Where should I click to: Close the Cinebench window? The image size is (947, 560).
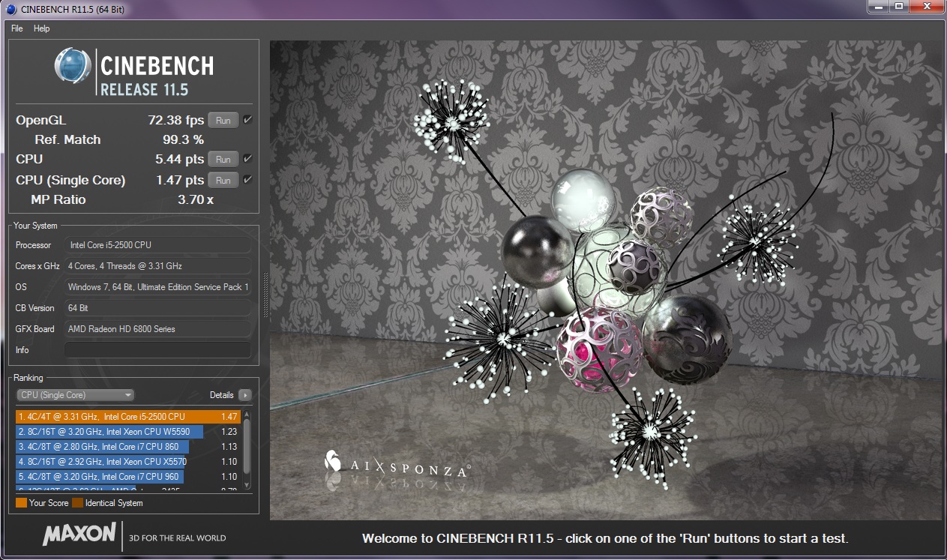coord(925,7)
